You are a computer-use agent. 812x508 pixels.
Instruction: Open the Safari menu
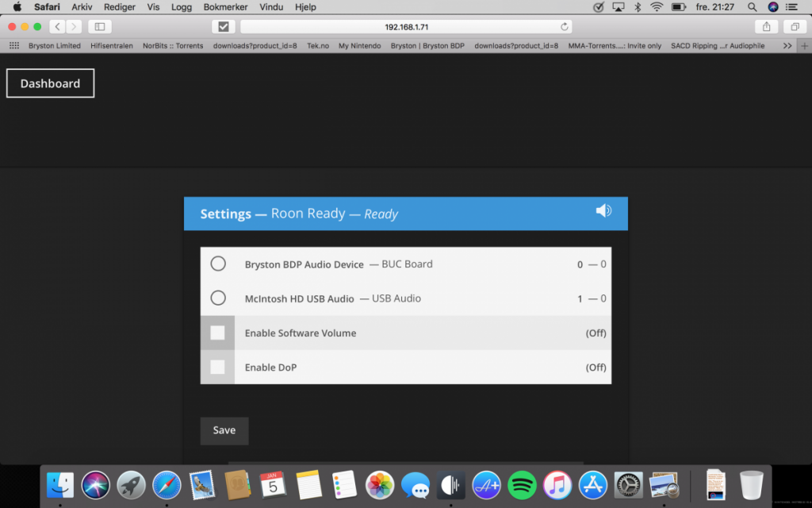tap(47, 6)
